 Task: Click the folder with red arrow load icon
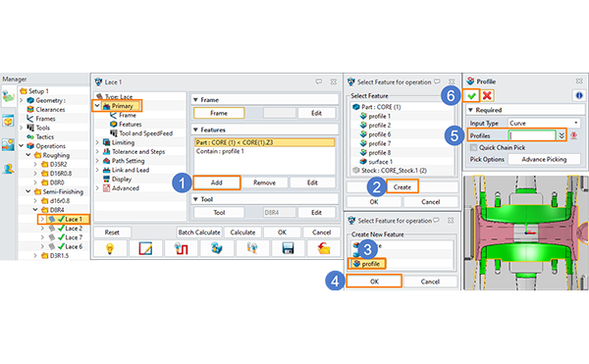click(x=323, y=248)
